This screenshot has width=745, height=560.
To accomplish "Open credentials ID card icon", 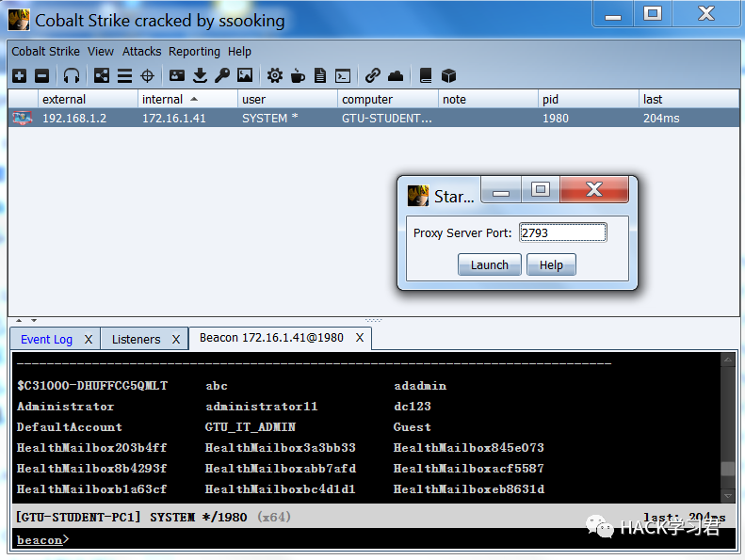I will 177,75.
